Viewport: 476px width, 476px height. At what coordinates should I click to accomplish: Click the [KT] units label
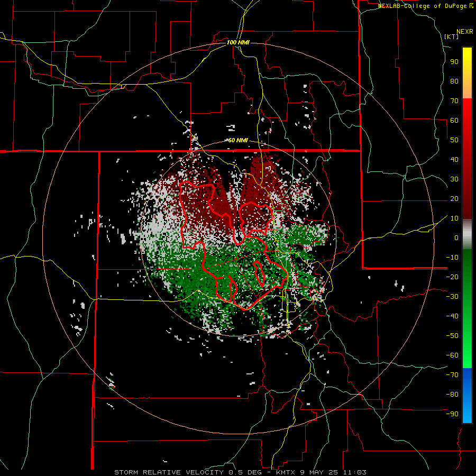click(452, 36)
